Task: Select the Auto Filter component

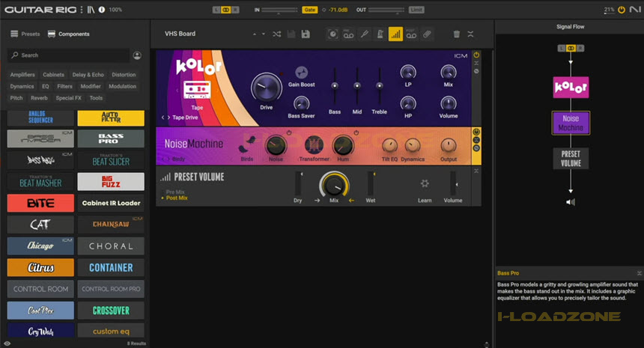Action: tap(111, 117)
